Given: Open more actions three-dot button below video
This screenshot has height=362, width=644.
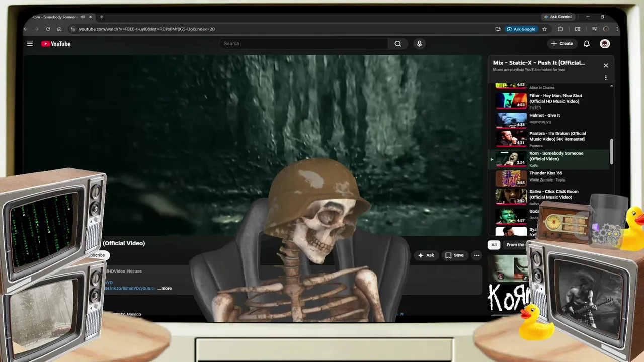Looking at the screenshot, I should (476, 255).
